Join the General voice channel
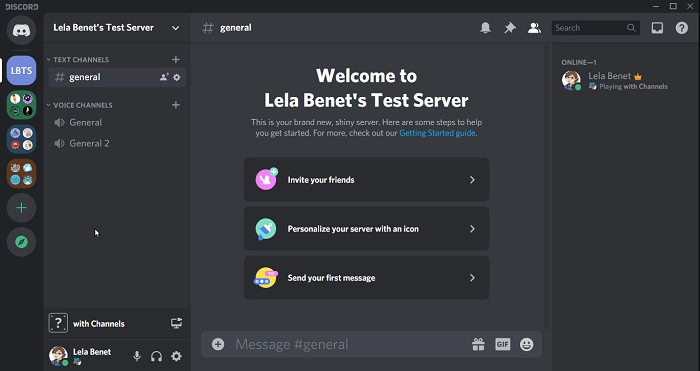 (117, 122)
